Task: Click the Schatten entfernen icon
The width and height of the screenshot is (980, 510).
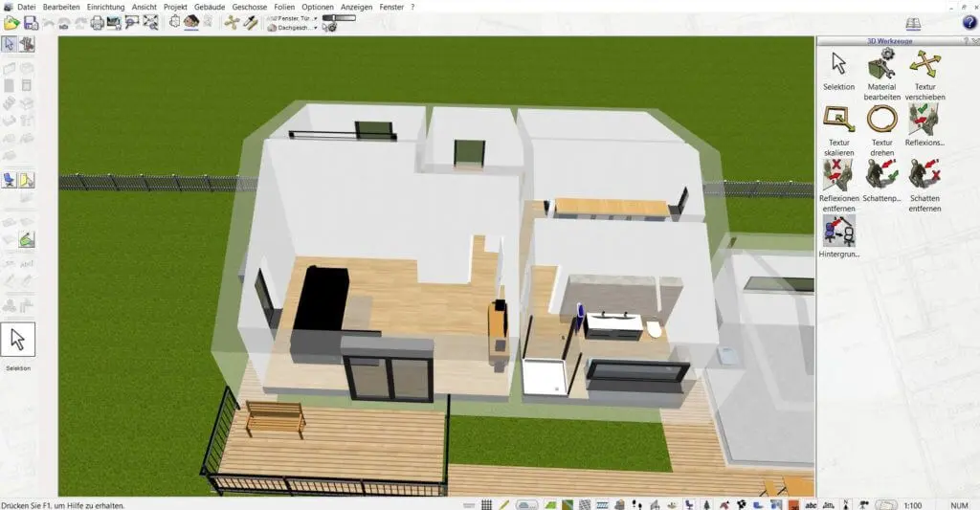Action: pos(925,185)
